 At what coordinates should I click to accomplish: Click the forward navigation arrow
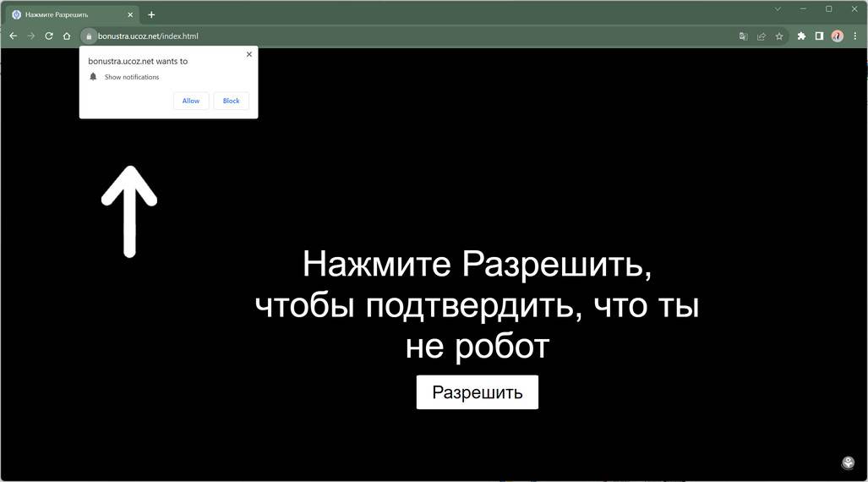pos(31,36)
